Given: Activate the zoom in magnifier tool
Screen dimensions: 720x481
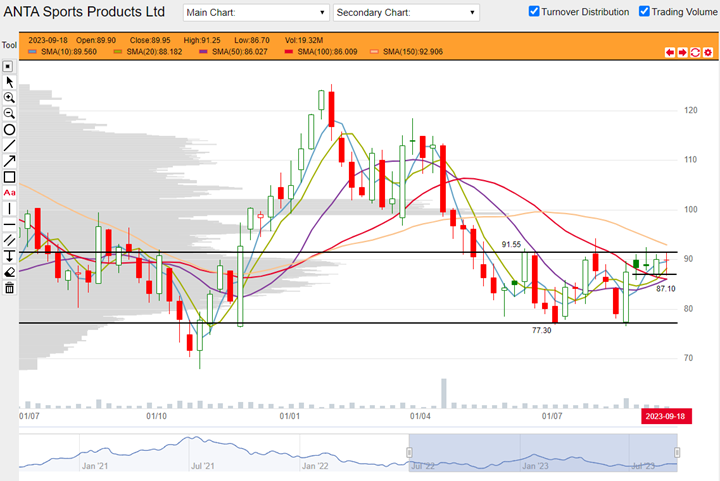Looking at the screenshot, I should pos(9,98).
